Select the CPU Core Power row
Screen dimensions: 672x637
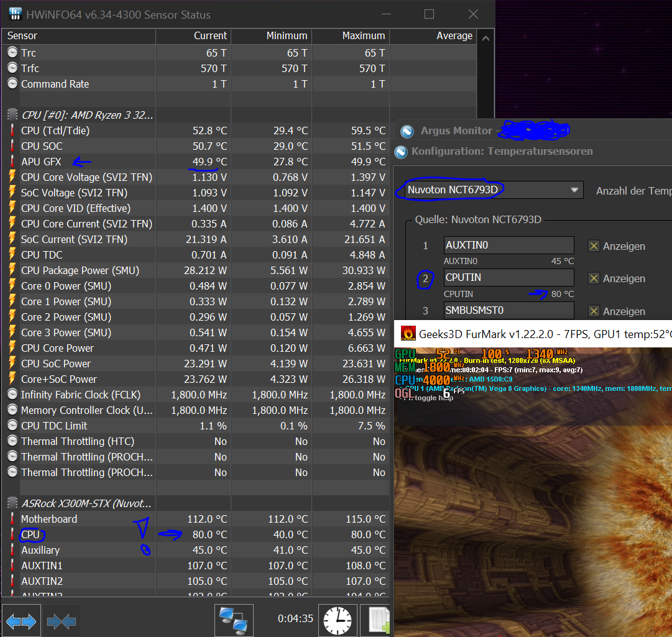point(196,348)
